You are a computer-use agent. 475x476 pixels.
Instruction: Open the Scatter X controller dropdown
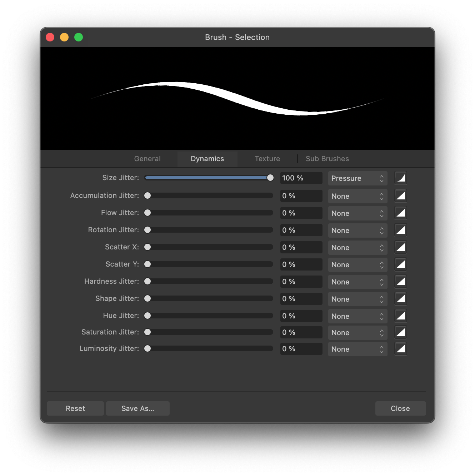(x=357, y=248)
